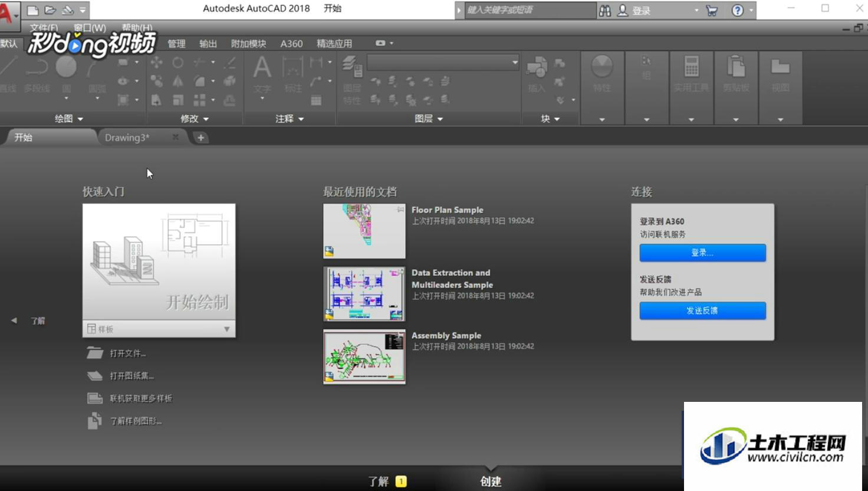Screen dimensions: 868x491
Task: Open the Autodesk App Store cart icon
Action: click(x=712, y=11)
